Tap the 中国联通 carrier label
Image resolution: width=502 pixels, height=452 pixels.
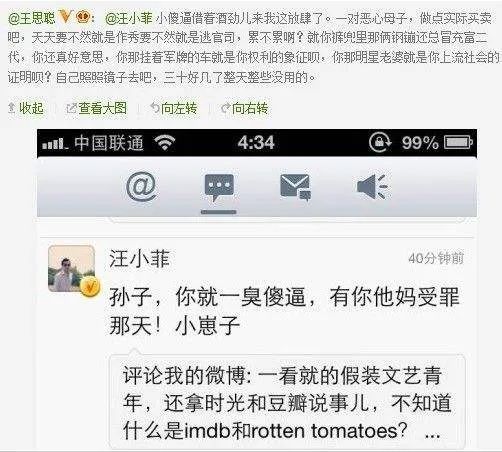click(109, 143)
